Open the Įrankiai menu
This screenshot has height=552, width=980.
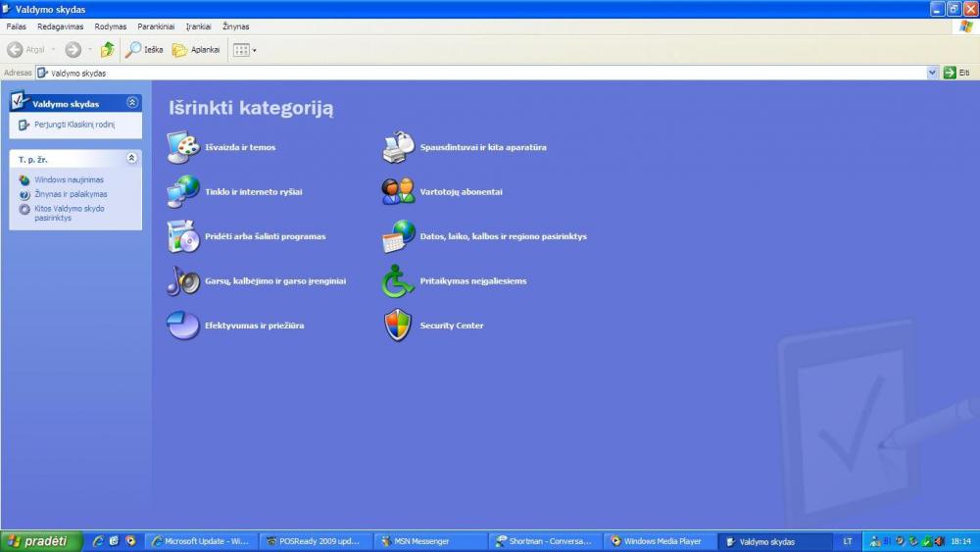198,26
